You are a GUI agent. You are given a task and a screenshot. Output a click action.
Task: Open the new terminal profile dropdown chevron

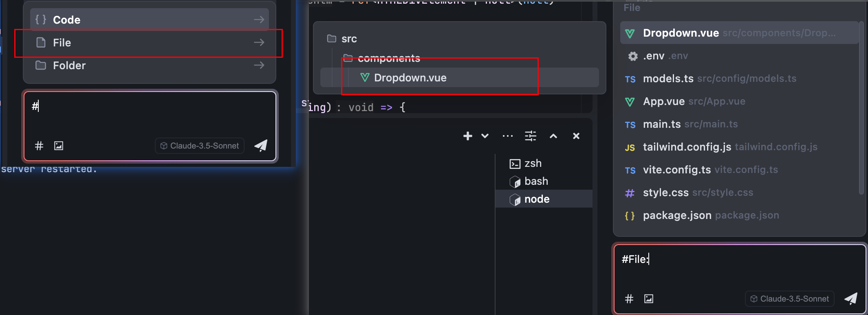pyautogui.click(x=485, y=136)
